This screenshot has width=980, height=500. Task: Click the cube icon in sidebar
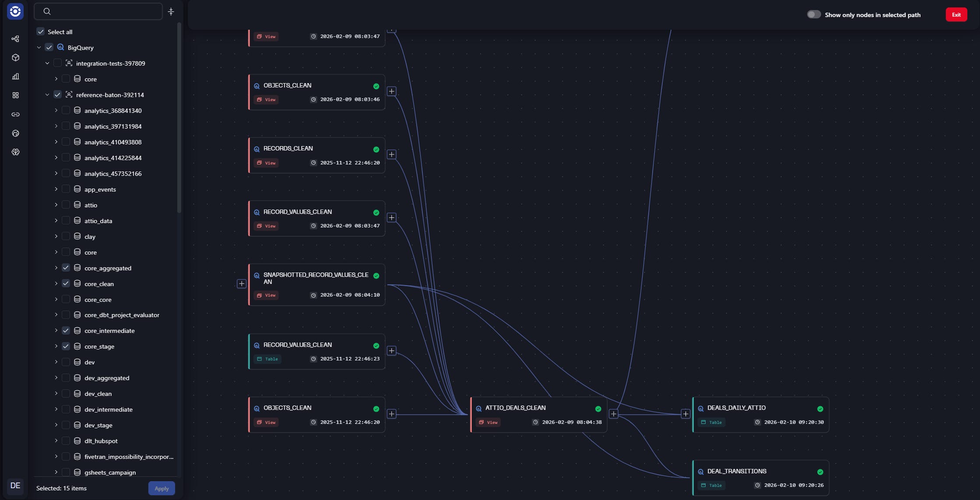(15, 58)
